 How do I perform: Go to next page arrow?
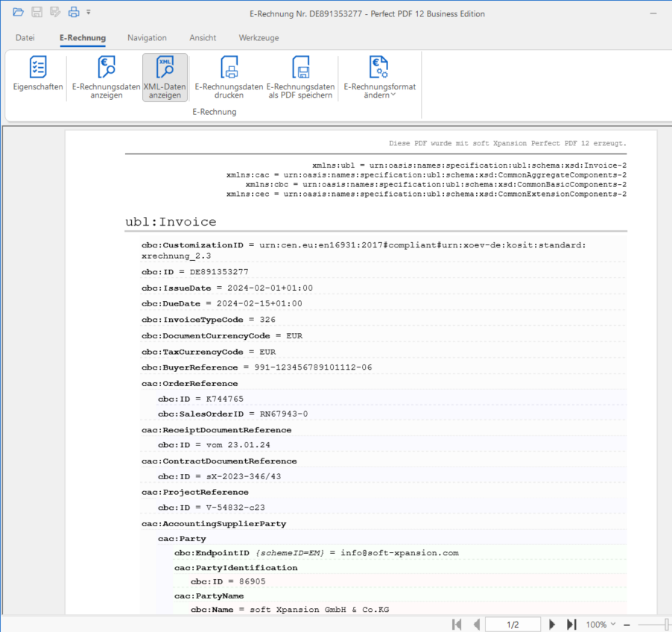point(552,625)
